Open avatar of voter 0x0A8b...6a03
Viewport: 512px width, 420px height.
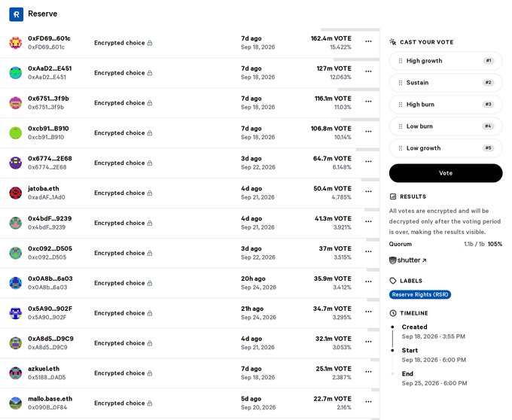pos(15,283)
